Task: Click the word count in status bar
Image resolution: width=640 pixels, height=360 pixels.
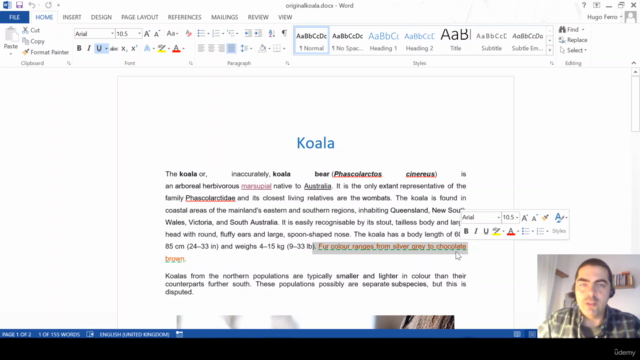Action: 59,334
